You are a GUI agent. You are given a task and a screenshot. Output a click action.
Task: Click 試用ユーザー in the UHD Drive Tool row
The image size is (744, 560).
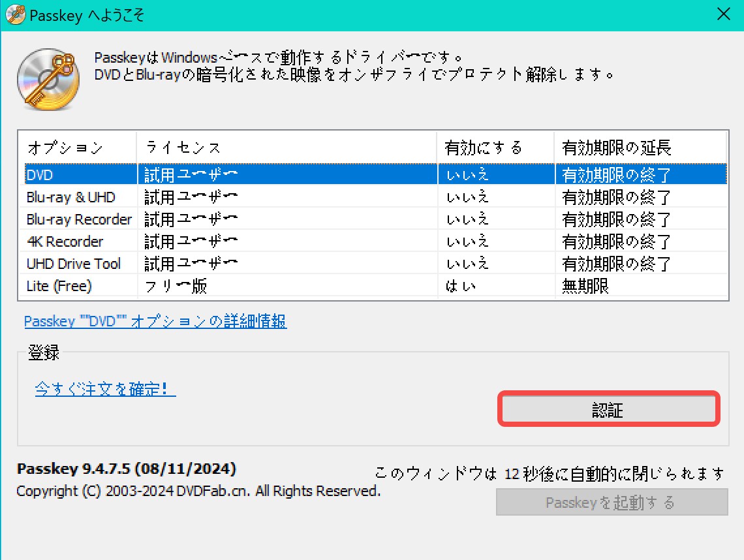pos(191,264)
